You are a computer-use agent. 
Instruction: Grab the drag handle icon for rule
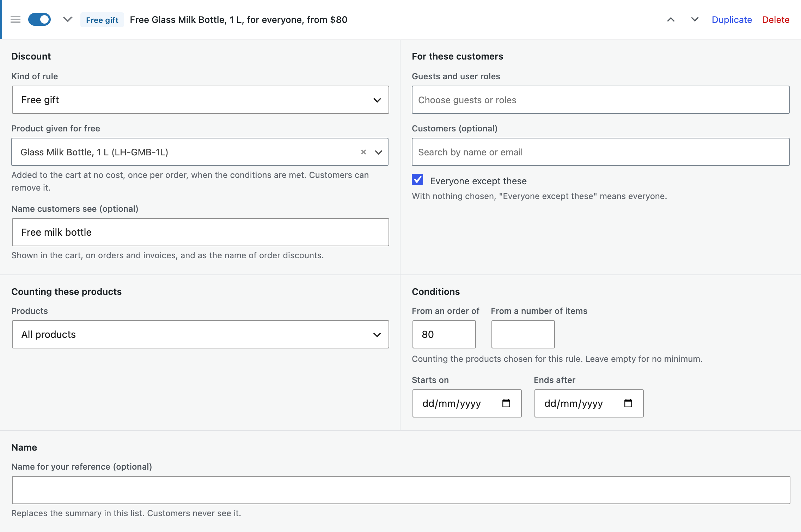(16, 19)
